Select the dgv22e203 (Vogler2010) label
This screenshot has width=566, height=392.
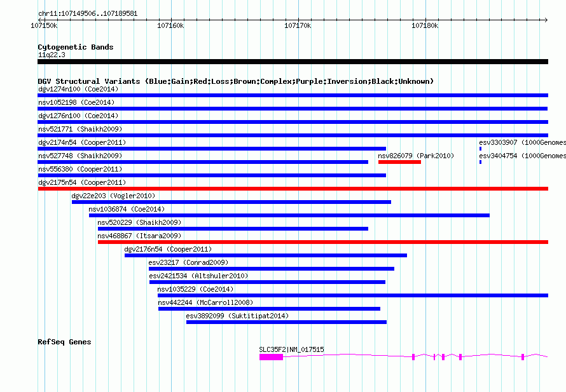113,196
